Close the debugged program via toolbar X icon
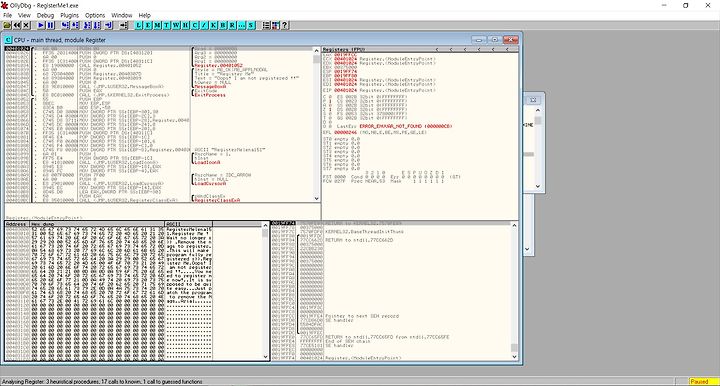 27,25
